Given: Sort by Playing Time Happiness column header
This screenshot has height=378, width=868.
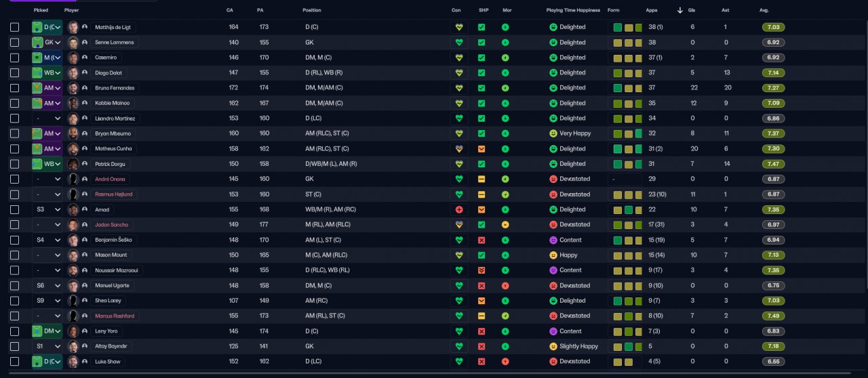Looking at the screenshot, I should [573, 10].
